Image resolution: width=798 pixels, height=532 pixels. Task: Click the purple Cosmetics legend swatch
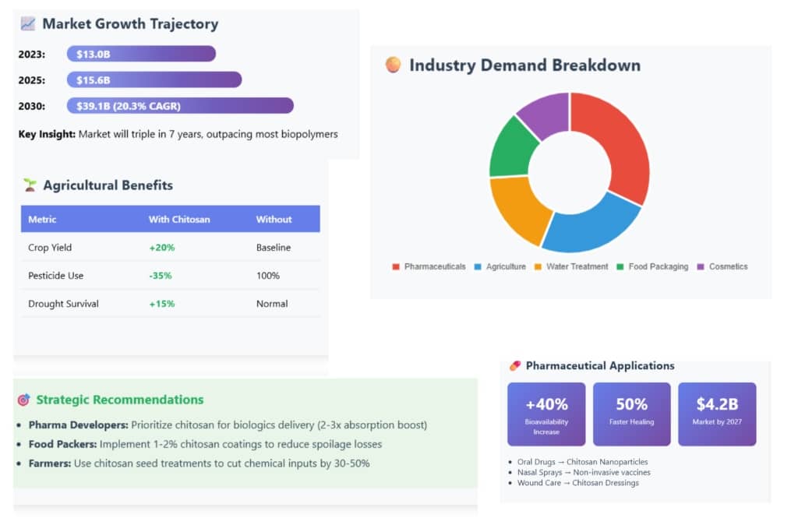point(701,266)
